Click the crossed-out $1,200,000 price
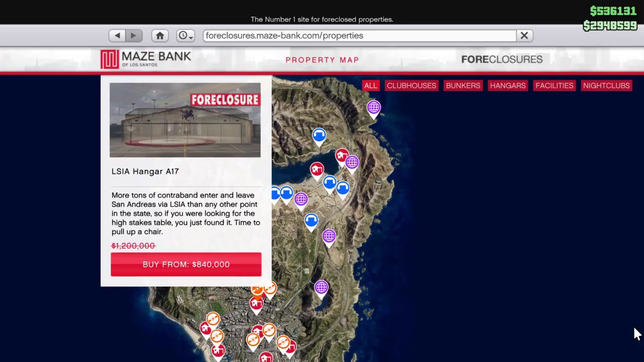Viewport: 644px width, 362px height. (133, 246)
